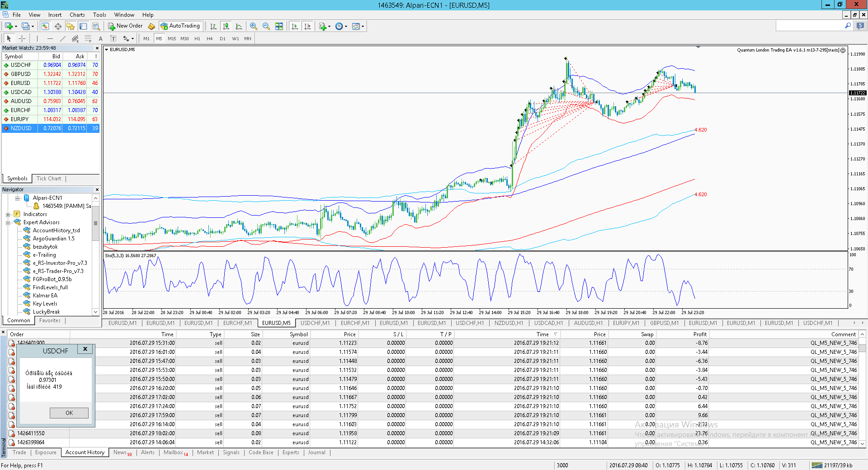Click the New Order button
The height and width of the screenshot is (470, 868).
point(125,26)
